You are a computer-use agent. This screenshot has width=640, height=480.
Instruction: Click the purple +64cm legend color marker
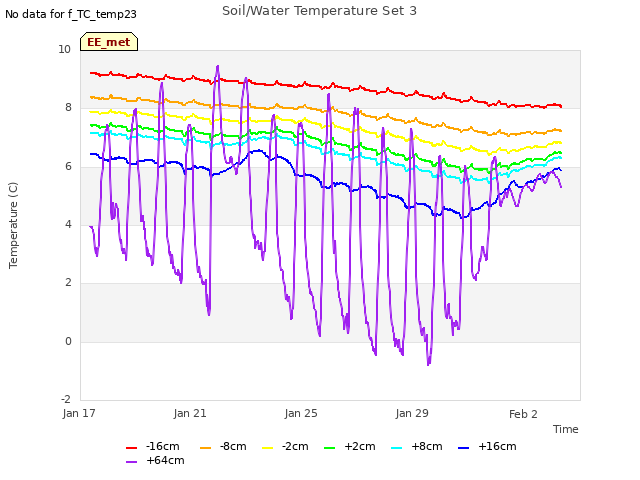tap(131, 462)
